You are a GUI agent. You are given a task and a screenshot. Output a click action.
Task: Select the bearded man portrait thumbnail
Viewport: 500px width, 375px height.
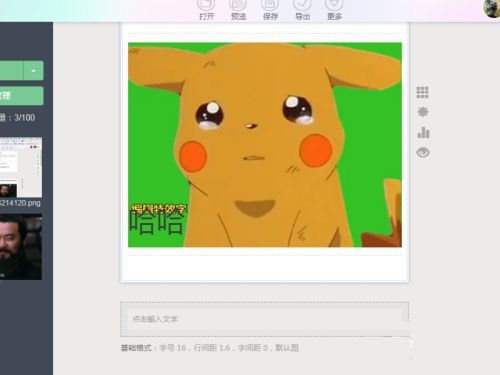21,247
